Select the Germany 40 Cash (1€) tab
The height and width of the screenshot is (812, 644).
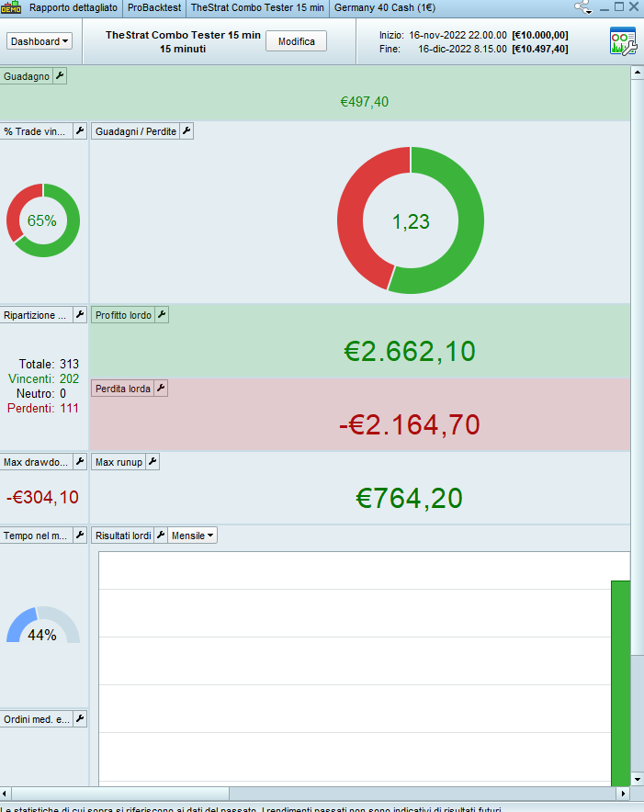tap(384, 7)
